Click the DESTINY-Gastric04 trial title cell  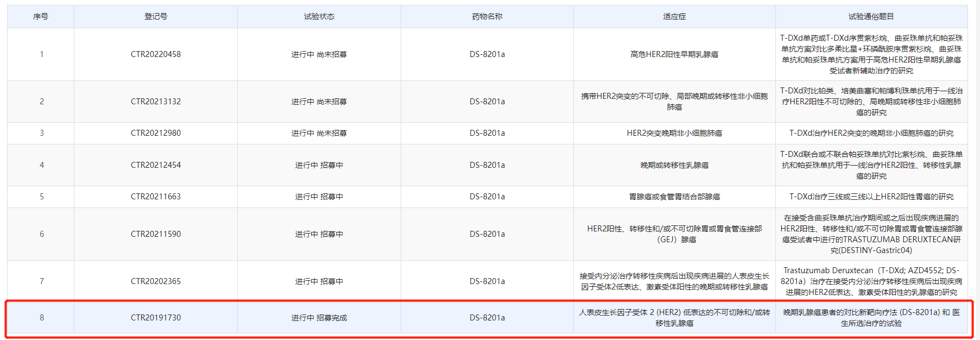[871, 234]
